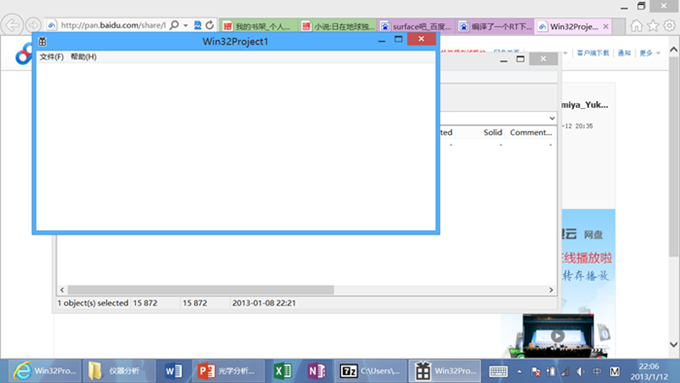Play the video thumbnail on Baidu page
Image resolution: width=680 pixels, height=383 pixels.
tap(558, 335)
